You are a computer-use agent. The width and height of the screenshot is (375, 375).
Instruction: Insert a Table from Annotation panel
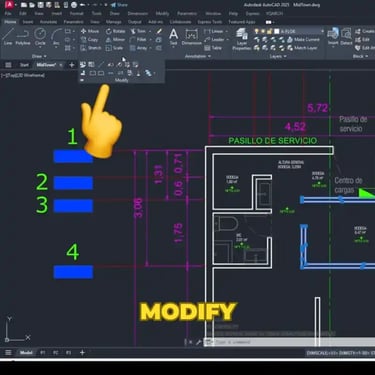[213, 48]
